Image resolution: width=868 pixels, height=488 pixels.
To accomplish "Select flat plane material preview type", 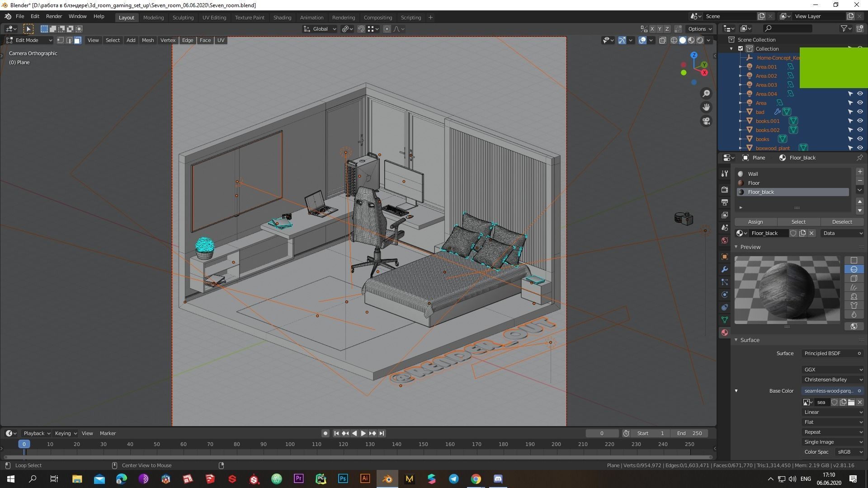I will [x=854, y=260].
